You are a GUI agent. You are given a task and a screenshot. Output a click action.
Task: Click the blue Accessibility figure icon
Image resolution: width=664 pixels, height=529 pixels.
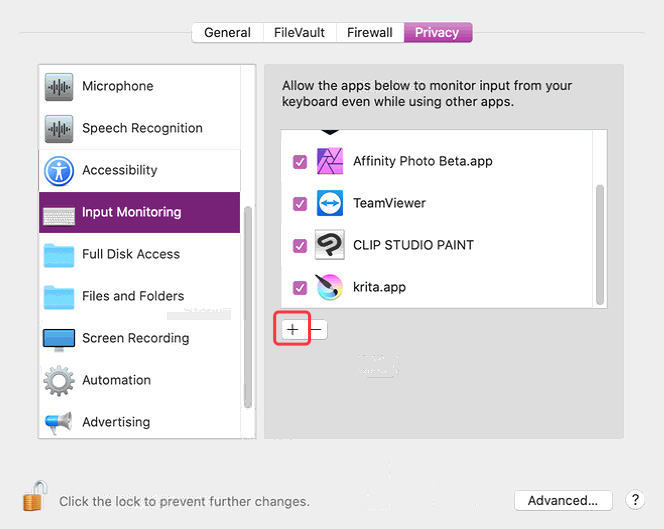pyautogui.click(x=59, y=171)
